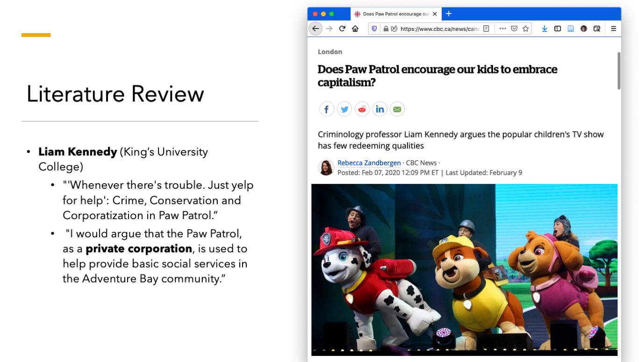The height and width of the screenshot is (362, 644).
Task: Click 'Liam Kennedy' bold bullet text
Action: tap(78, 152)
